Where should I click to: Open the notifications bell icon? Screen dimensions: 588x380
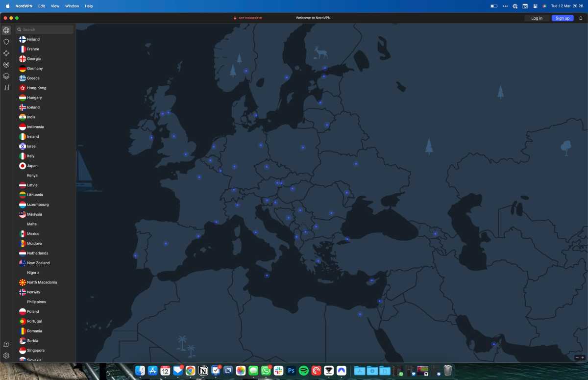pyautogui.click(x=581, y=18)
